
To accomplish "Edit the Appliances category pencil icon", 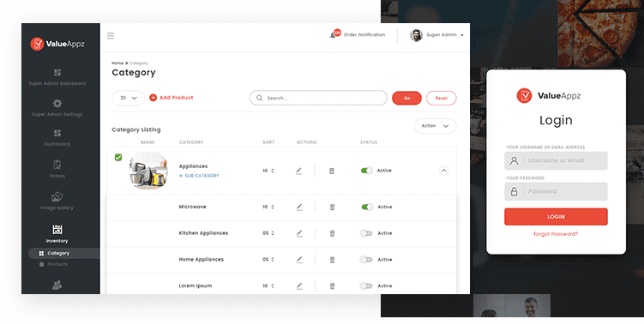I will pos(298,171).
